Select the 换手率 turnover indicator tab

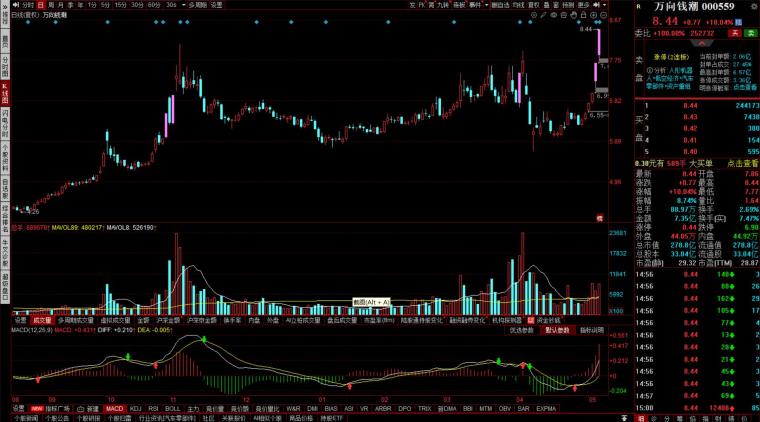pos(232,320)
